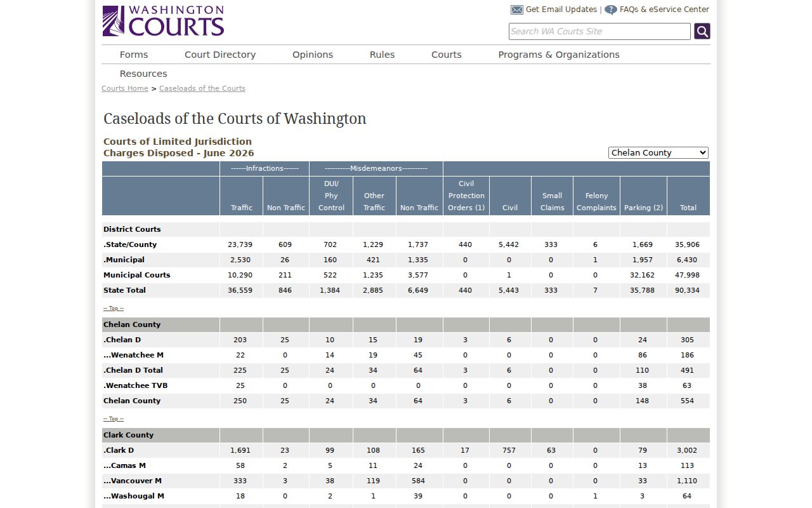Click State Total value 90,334
Image resolution: width=812 pixels, height=508 pixels.
point(688,290)
